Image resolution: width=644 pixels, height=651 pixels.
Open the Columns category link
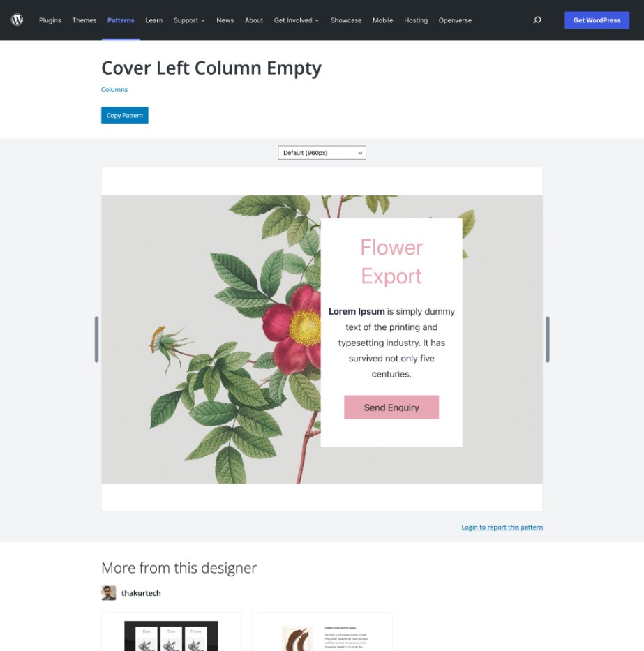coord(114,89)
